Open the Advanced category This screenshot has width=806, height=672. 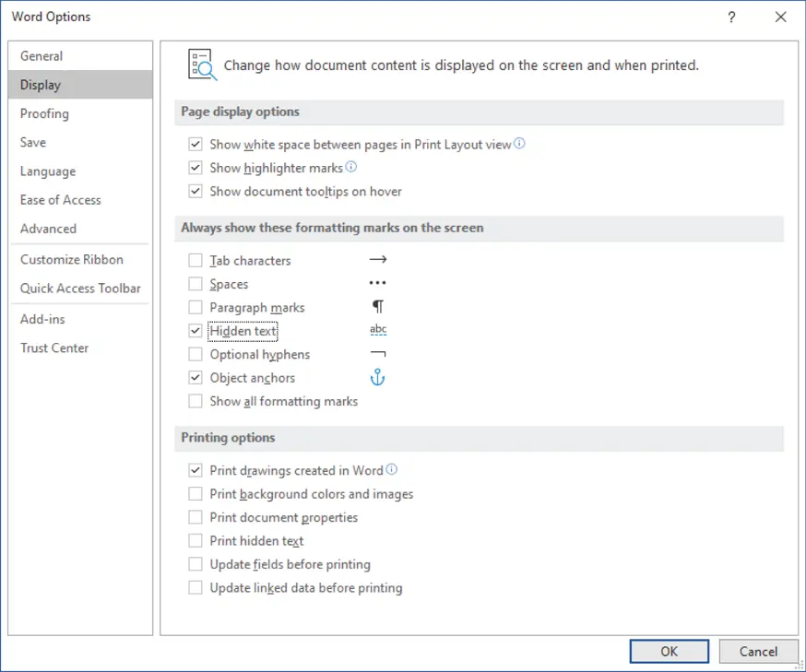coord(80,229)
